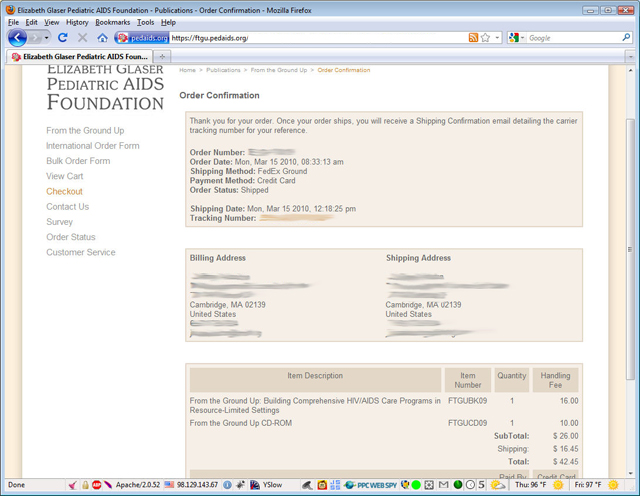640x496 pixels.
Task: Click the Order Confirmation breadcrumb
Action: [344, 70]
